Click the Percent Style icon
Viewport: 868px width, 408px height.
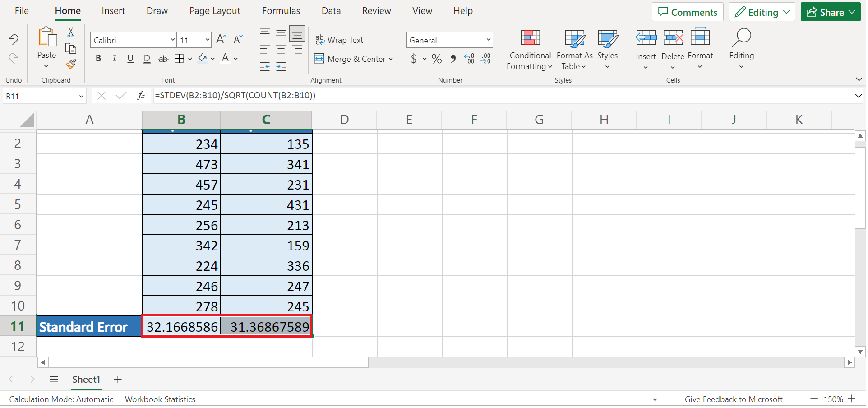[436, 59]
